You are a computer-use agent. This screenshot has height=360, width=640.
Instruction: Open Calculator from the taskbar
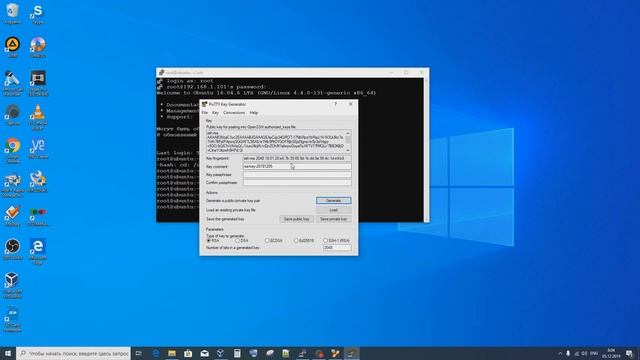pos(237,353)
